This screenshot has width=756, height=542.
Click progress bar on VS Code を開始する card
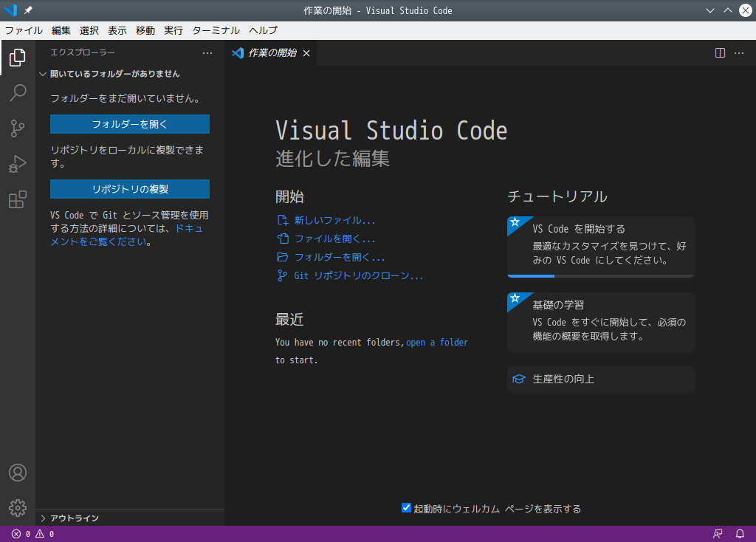coord(600,276)
